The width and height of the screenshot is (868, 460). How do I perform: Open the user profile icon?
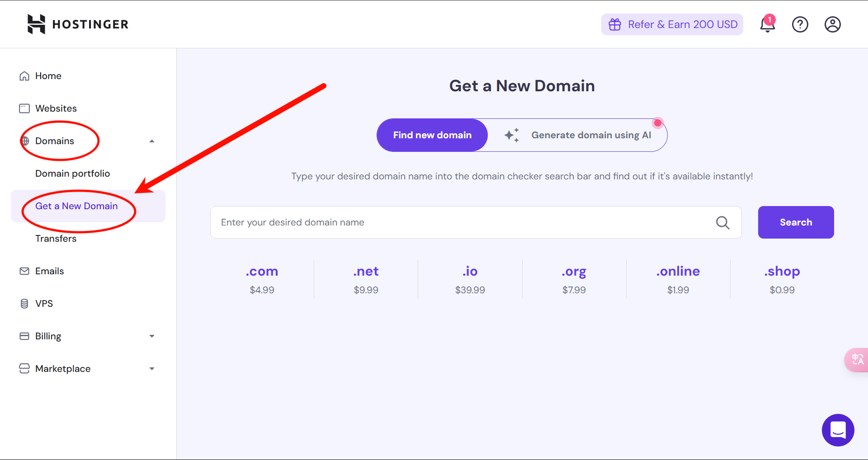832,24
